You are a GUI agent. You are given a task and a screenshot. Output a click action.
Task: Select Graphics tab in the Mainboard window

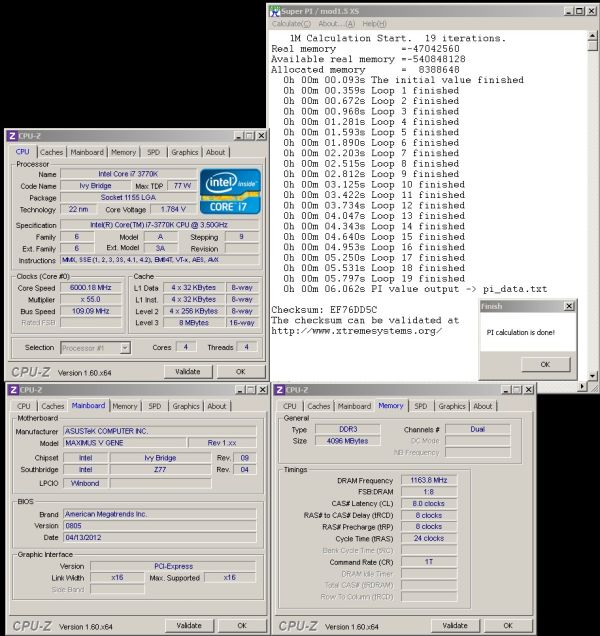pos(186,406)
